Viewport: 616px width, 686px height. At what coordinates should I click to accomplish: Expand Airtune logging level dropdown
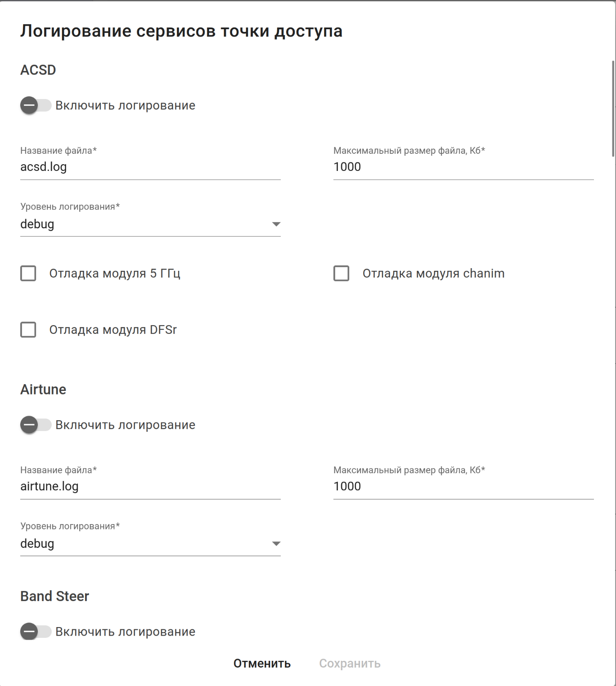pyautogui.click(x=144, y=543)
